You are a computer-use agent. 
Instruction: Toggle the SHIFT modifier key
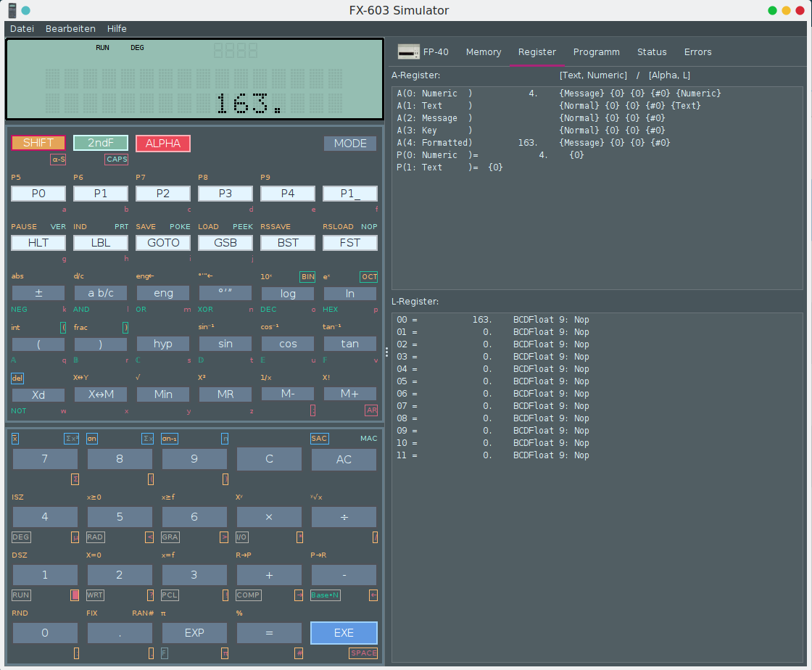38,143
